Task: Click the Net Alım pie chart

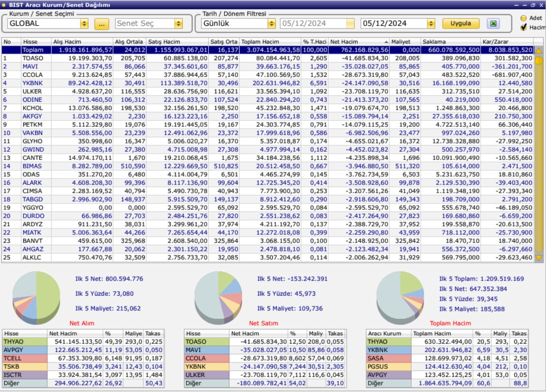Action: coord(36,297)
